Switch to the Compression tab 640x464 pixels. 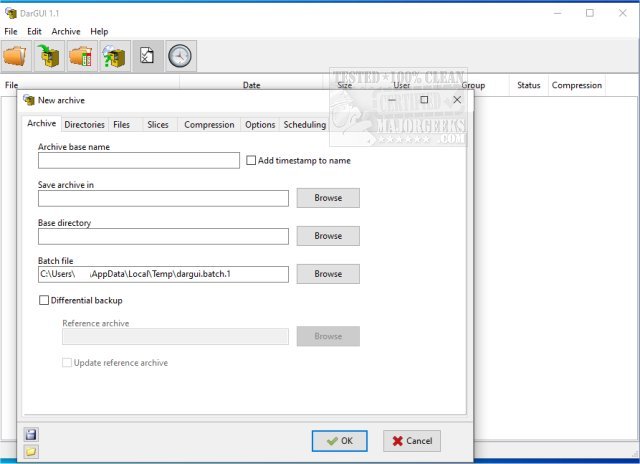tap(210, 125)
